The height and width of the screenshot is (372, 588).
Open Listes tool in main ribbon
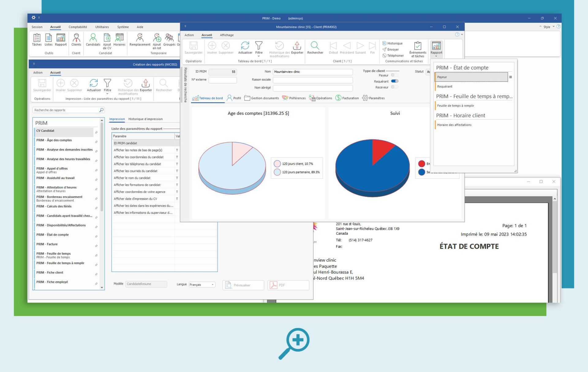point(48,40)
